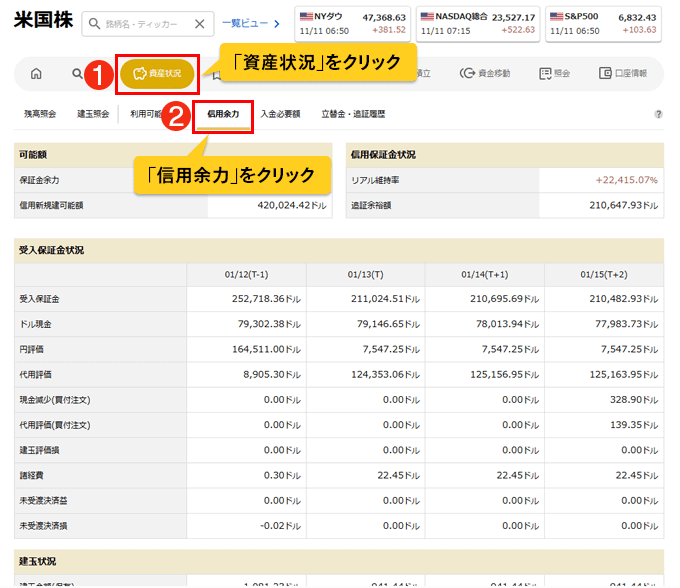The height and width of the screenshot is (588, 680).
Task: Click the search magnifier in ticker field
Action: 94,24
